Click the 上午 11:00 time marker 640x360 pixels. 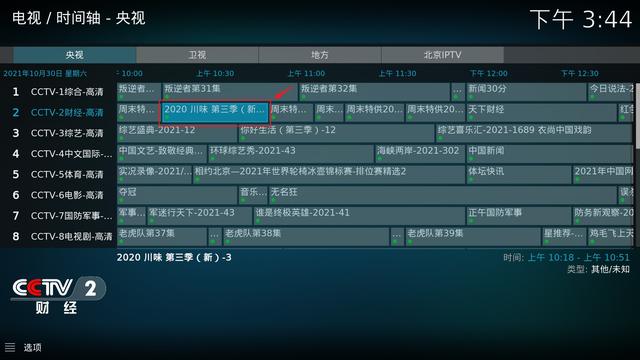pyautogui.click(x=306, y=73)
